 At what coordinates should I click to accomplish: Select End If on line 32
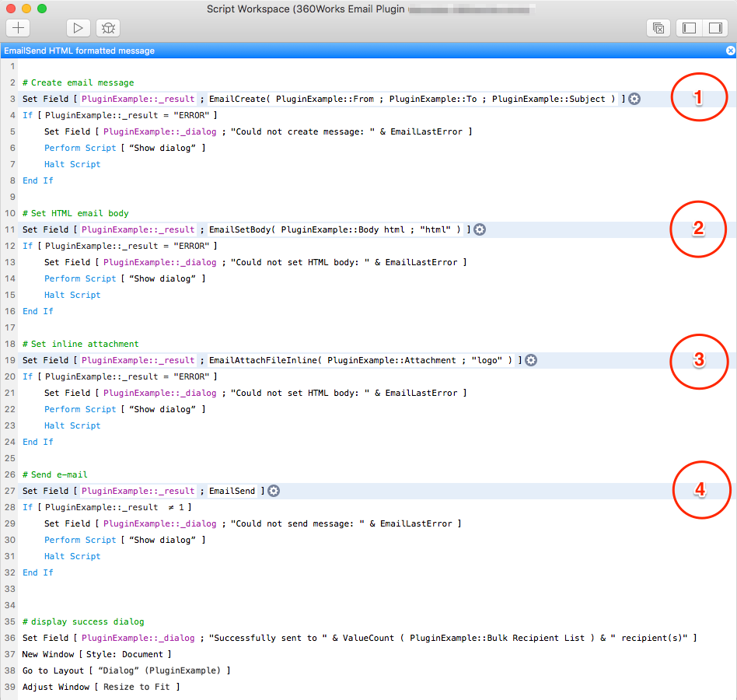38,572
